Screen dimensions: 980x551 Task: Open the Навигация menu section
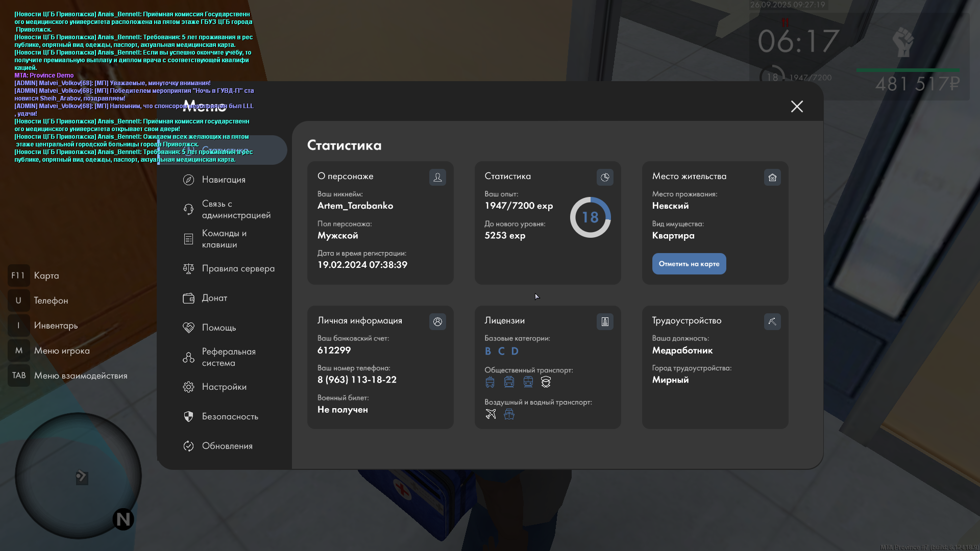tap(224, 180)
